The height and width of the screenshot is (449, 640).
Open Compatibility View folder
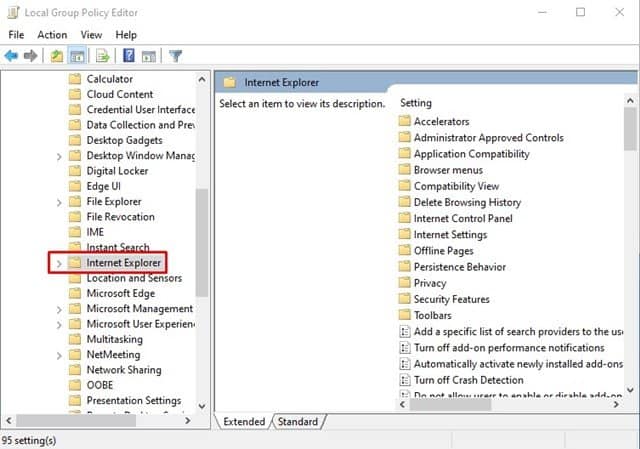[456, 186]
